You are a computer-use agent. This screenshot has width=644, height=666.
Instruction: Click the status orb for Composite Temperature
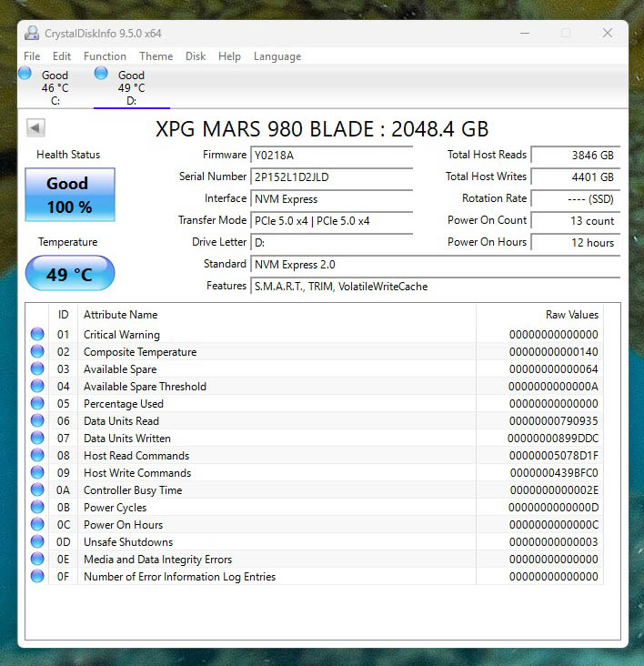(37, 352)
